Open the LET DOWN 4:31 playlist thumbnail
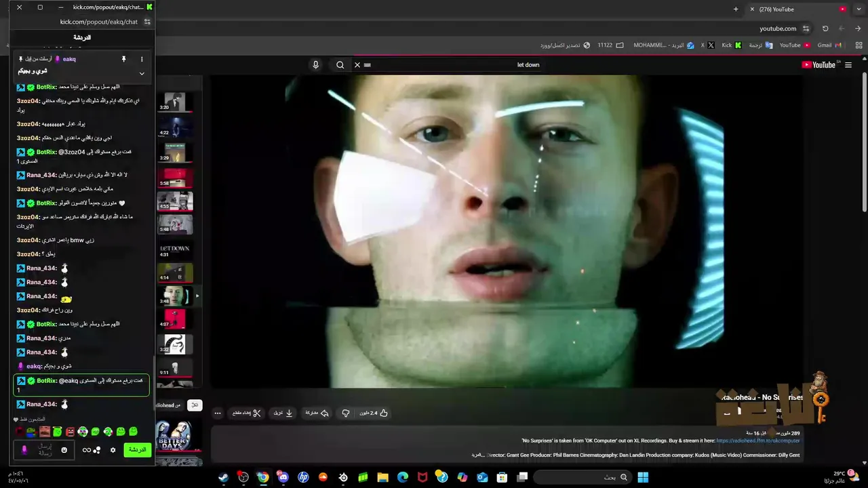 tap(175, 250)
